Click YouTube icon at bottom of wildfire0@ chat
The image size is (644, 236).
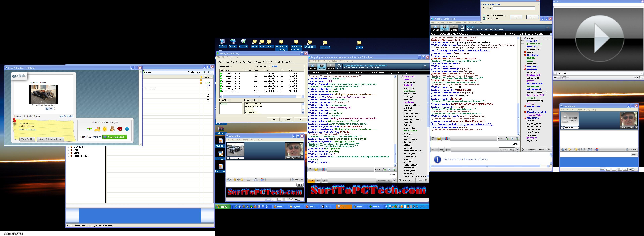pos(297,199)
